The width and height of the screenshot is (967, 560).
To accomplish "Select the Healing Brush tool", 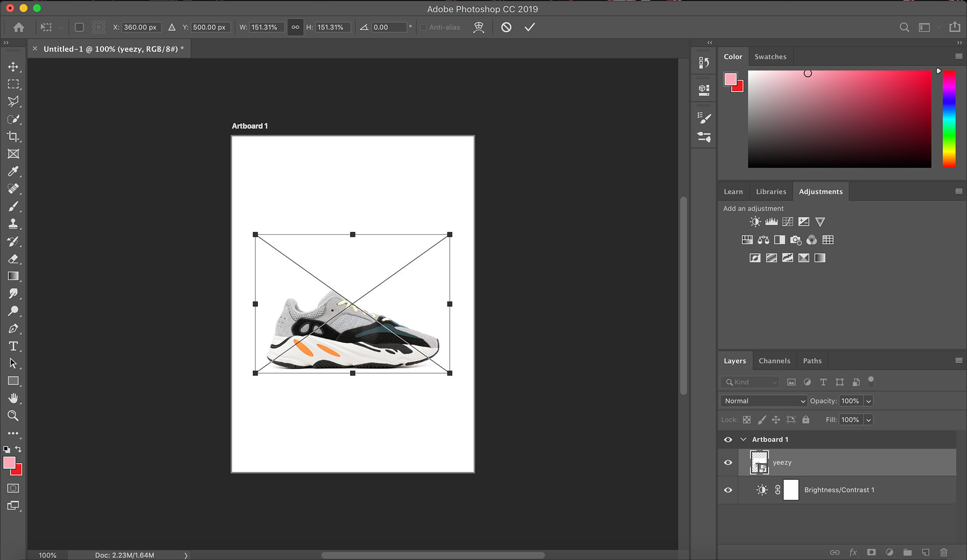I will click(x=13, y=189).
